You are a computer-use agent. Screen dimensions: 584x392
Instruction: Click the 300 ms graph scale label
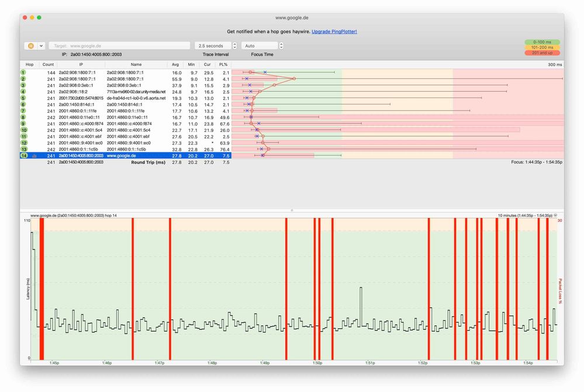tap(555, 64)
